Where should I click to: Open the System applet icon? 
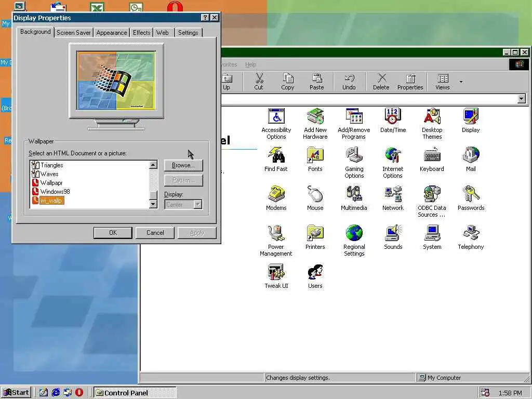432,237
